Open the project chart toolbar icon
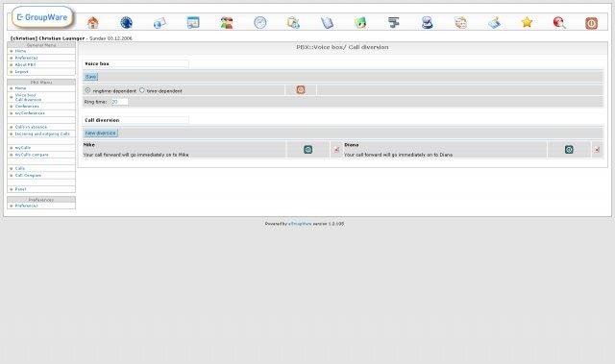615x364 pixels. coord(393,23)
